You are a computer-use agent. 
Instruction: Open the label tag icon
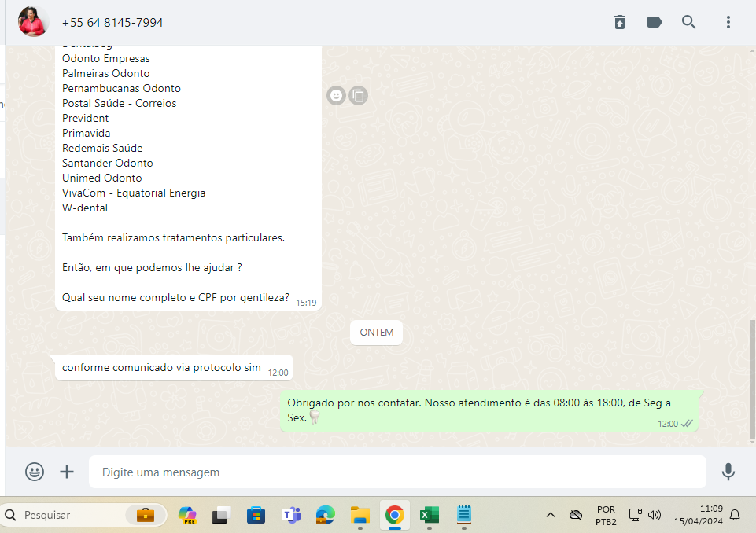[655, 22]
